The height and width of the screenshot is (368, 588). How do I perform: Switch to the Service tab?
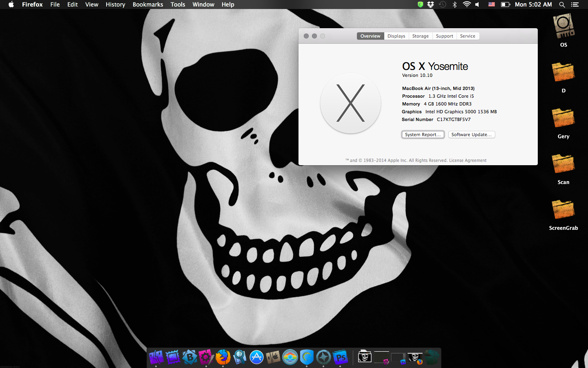click(x=468, y=36)
